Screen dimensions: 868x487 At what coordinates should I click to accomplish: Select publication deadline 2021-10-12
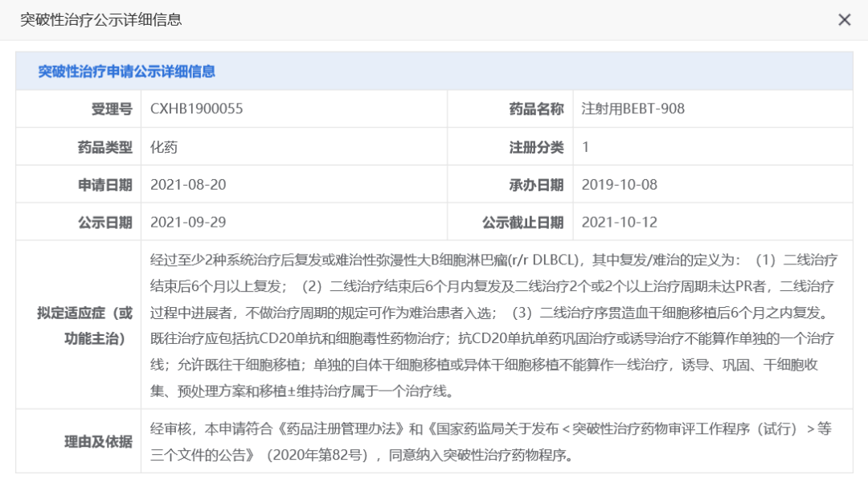click(x=619, y=223)
